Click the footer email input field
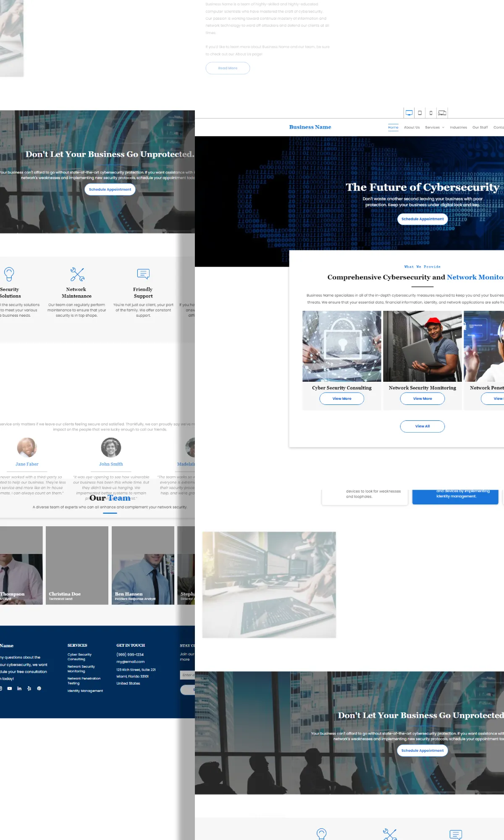The height and width of the screenshot is (840, 504). 187,675
